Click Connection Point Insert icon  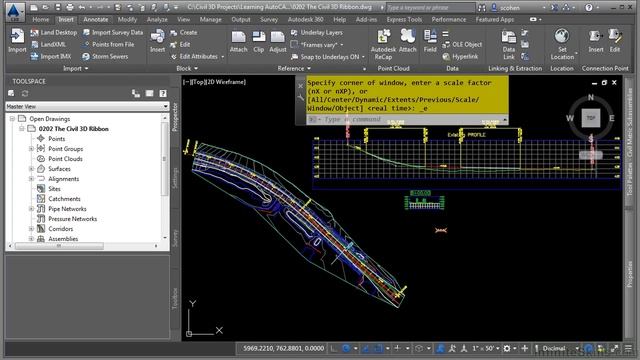[596, 41]
